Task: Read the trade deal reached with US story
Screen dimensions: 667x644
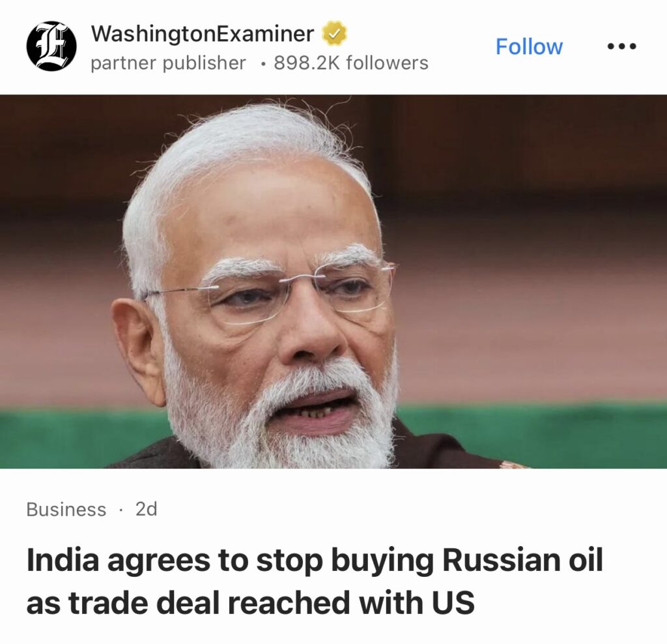Action: pos(315,581)
